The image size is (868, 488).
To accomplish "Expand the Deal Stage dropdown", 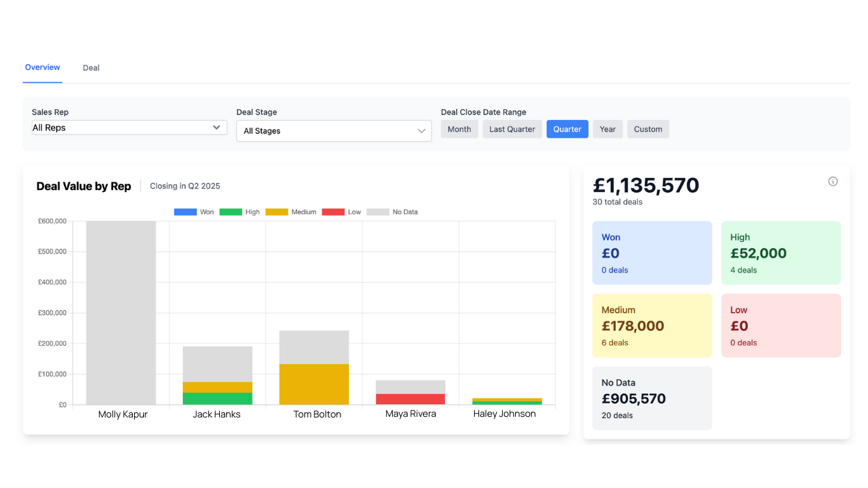I will 334,131.
